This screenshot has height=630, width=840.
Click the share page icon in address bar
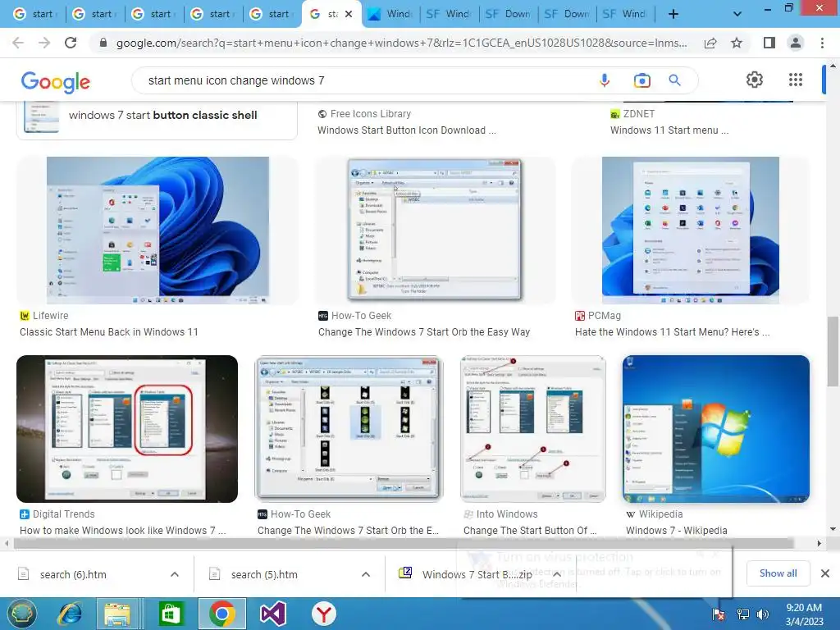(710, 43)
